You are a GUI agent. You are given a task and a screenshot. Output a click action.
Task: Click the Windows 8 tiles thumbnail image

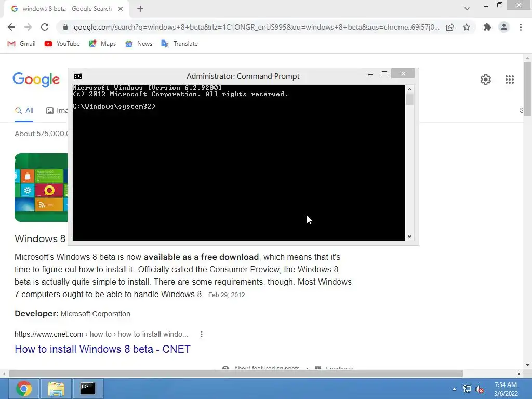click(x=41, y=188)
